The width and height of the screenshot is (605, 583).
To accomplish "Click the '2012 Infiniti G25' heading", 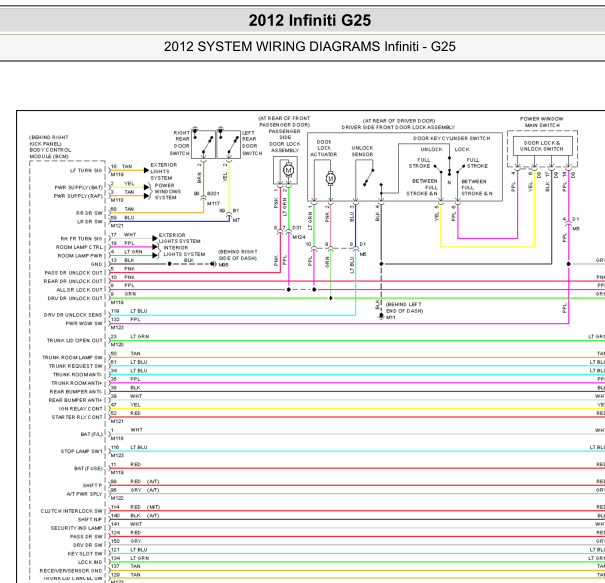I will (309, 20).
